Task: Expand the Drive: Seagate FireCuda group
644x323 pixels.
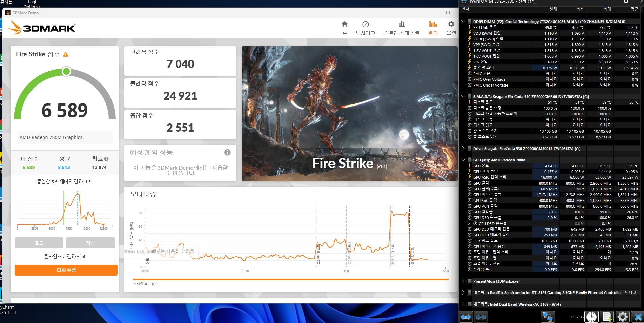Action: coord(463,148)
